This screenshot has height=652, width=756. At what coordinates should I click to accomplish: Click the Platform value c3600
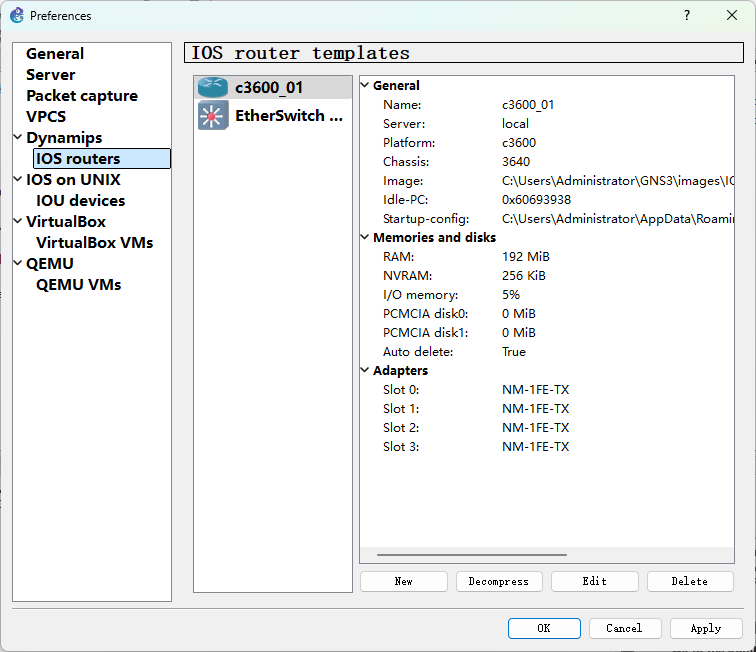point(519,143)
